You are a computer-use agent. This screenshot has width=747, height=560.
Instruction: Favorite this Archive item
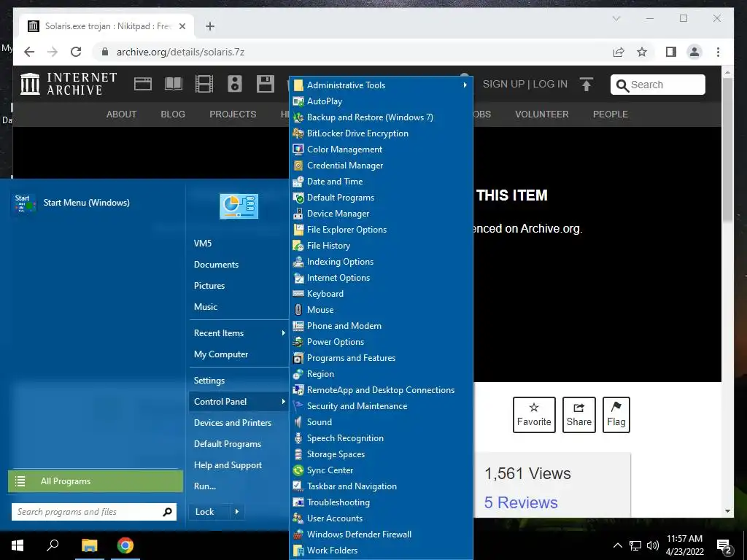click(534, 415)
